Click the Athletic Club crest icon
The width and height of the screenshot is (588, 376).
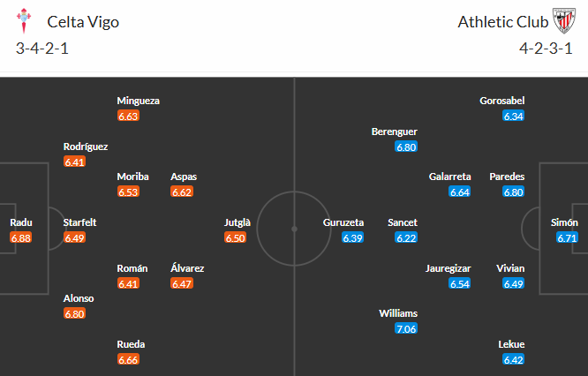coord(563,21)
